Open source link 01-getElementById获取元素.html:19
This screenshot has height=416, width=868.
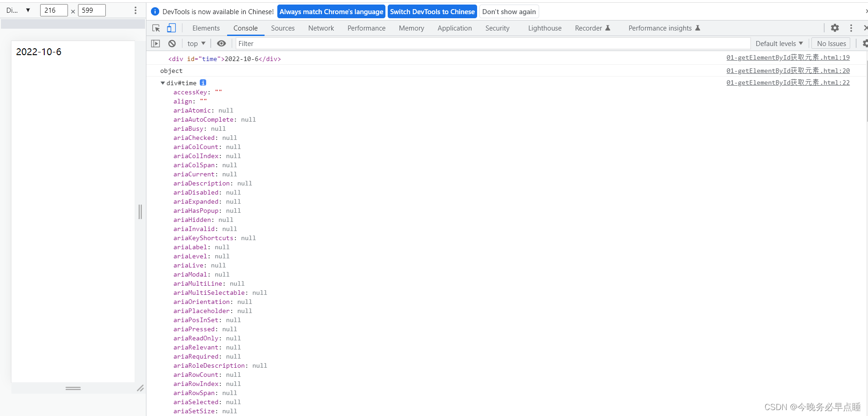coord(788,57)
